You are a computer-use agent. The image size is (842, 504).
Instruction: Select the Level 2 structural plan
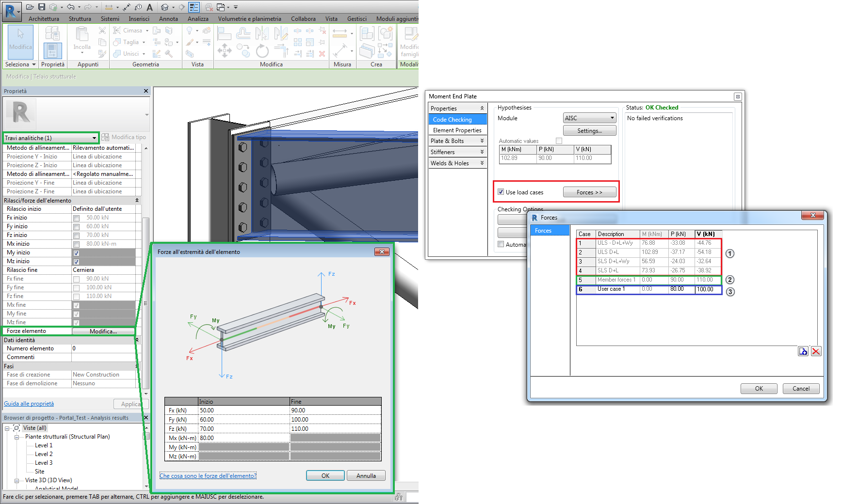[44, 454]
